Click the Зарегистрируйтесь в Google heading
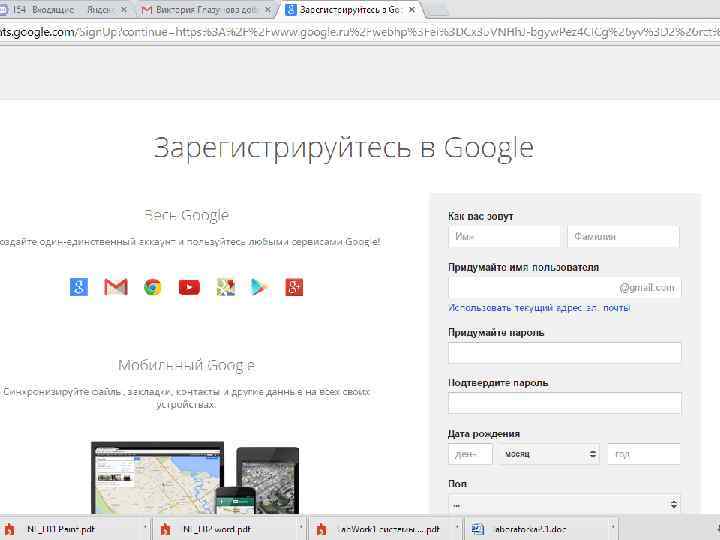 [343, 148]
